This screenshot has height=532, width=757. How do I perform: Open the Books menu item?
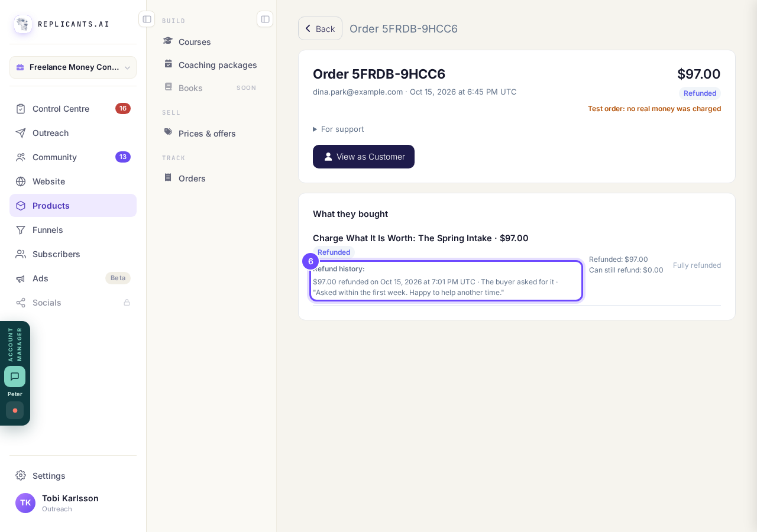point(211,88)
